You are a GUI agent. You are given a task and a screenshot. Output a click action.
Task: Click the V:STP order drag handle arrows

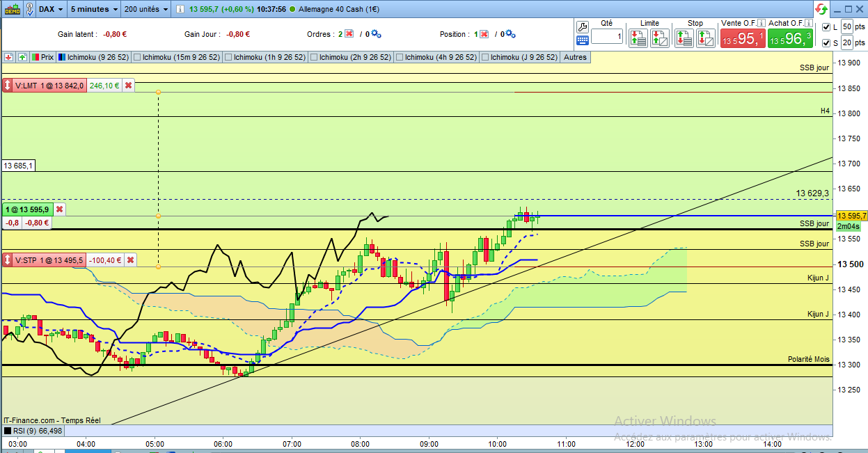[7, 260]
